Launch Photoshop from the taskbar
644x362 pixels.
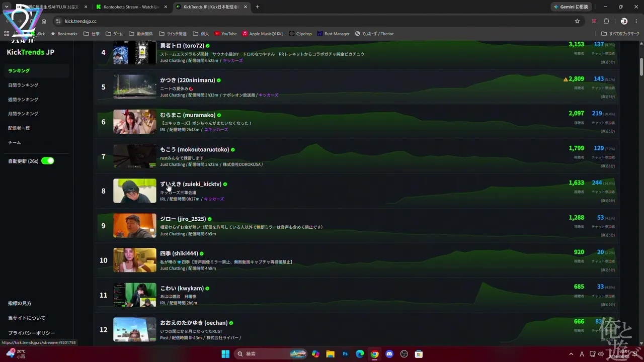tap(345, 354)
